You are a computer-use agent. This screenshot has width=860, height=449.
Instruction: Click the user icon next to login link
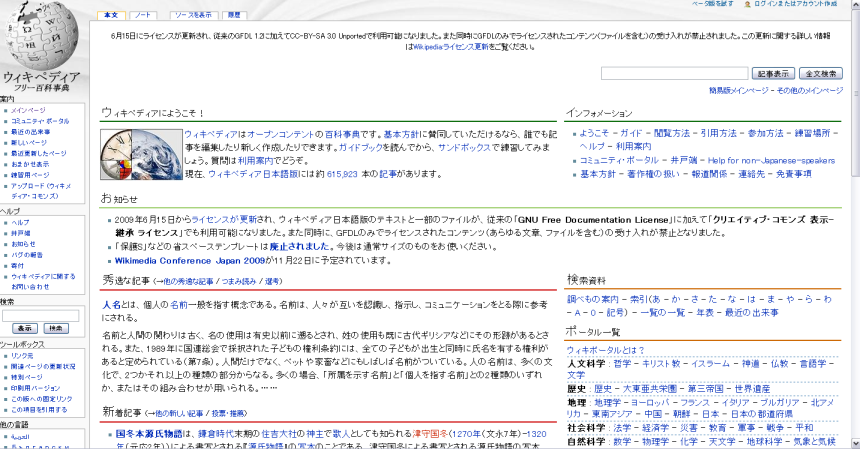tap(748, 4)
